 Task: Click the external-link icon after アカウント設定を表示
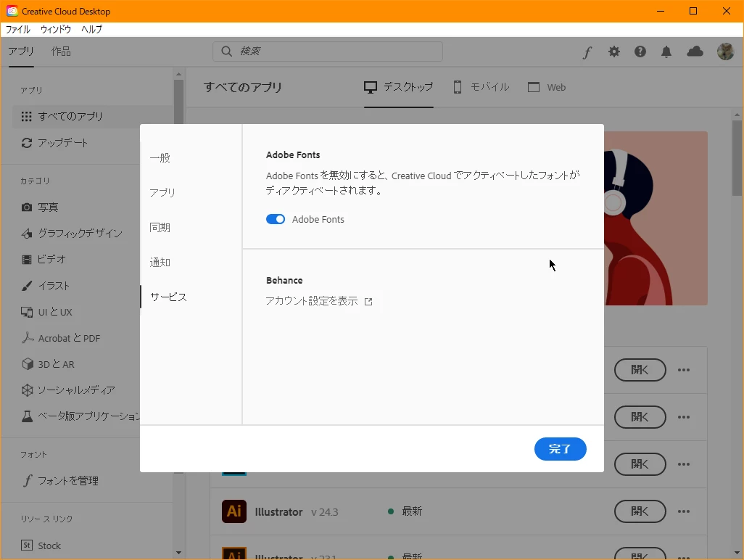(x=368, y=301)
